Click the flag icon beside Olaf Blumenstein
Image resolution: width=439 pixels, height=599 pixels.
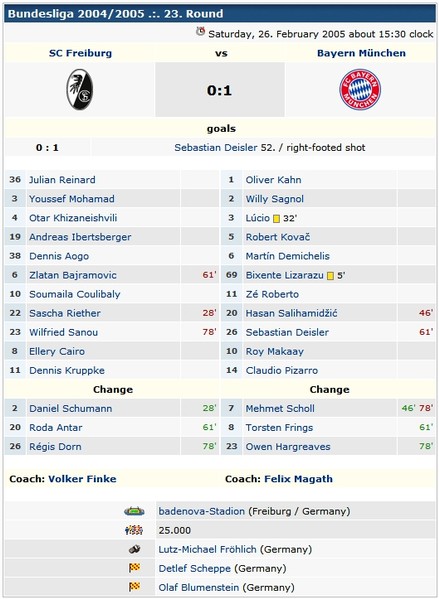[134, 587]
